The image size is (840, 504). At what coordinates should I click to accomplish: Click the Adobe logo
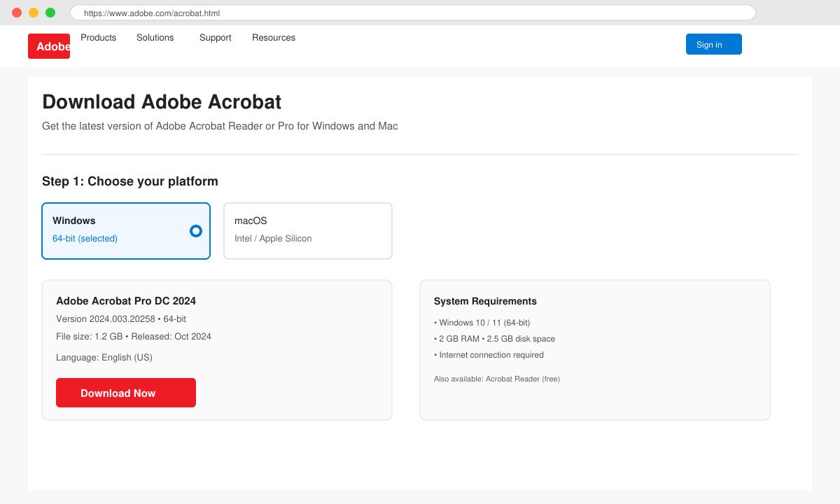click(49, 46)
